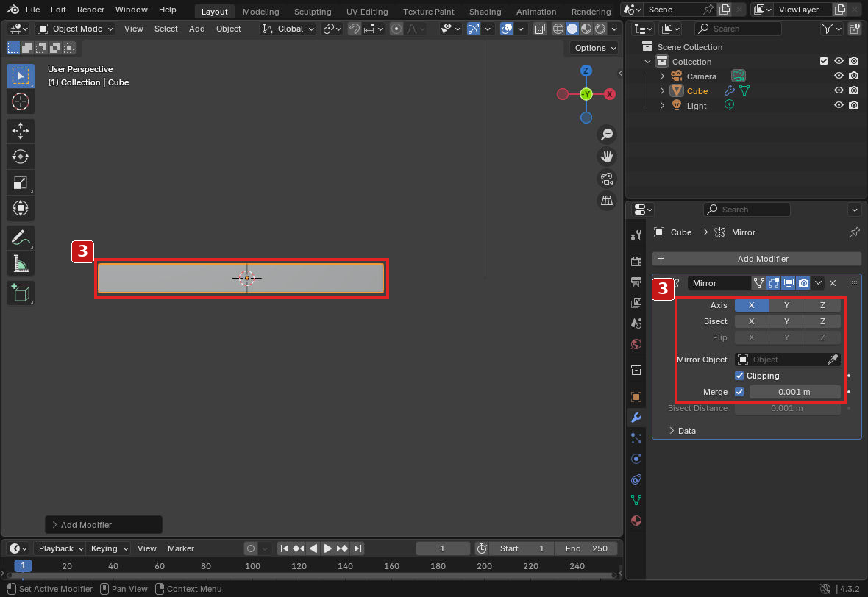This screenshot has height=597, width=868.
Task: Open the Render menu
Action: [90, 10]
